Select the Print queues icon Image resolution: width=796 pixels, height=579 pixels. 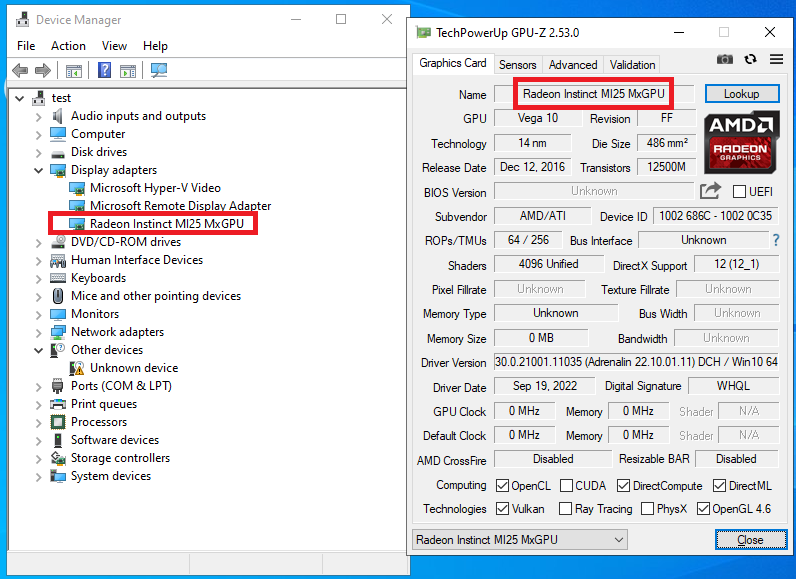[x=58, y=404]
